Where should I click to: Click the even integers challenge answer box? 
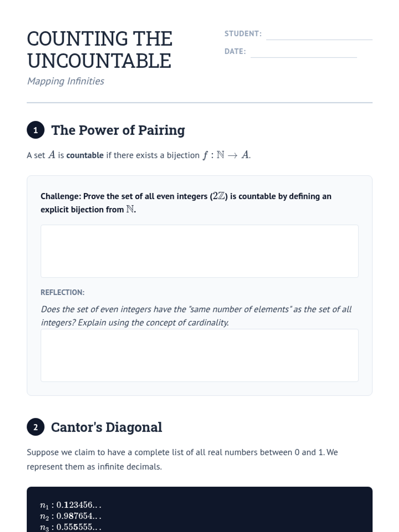pyautogui.click(x=199, y=251)
